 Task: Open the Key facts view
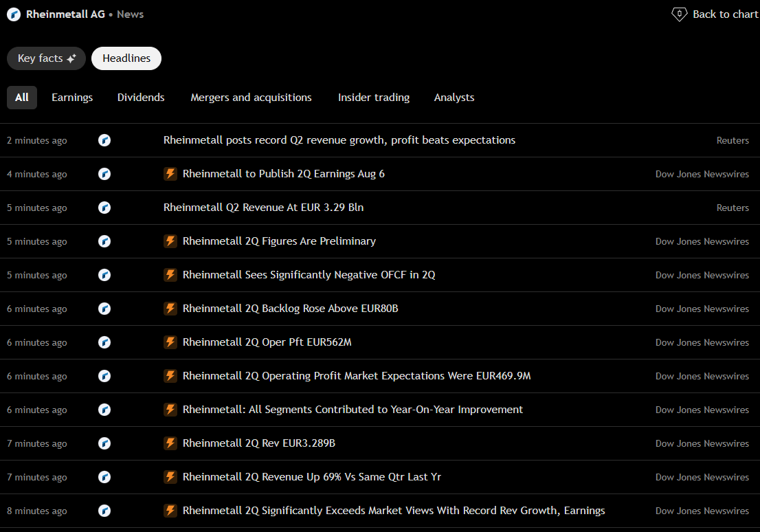[x=46, y=58]
